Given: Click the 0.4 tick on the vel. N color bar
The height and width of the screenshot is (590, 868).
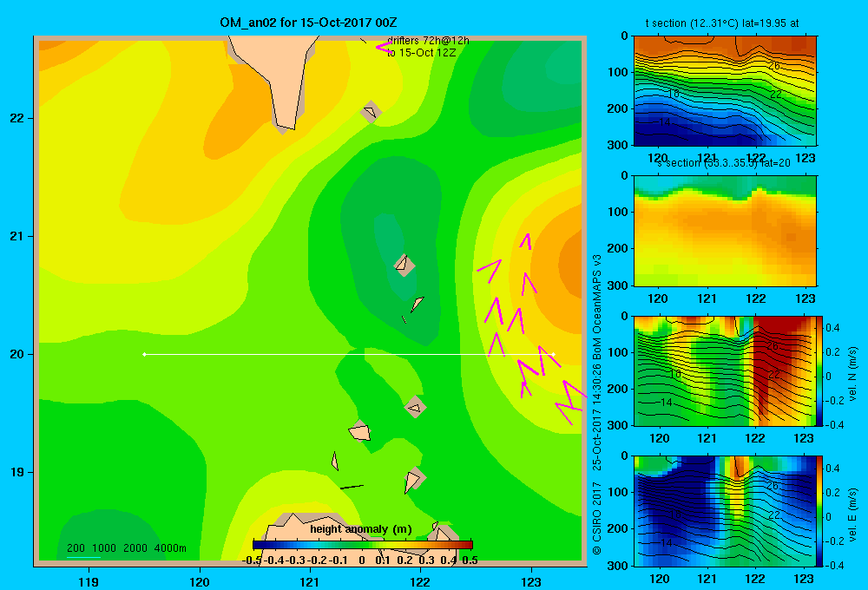Looking at the screenshot, I should tap(832, 328).
